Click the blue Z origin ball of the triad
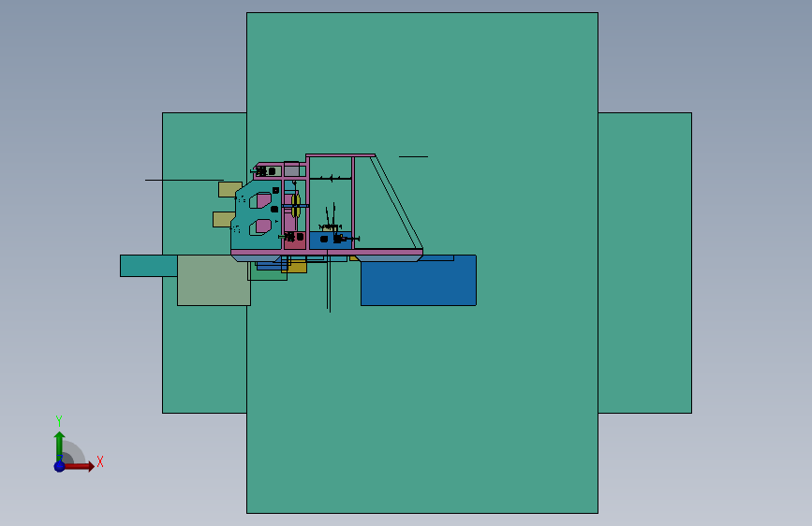Screen dimensions: 812x526 point(59,466)
